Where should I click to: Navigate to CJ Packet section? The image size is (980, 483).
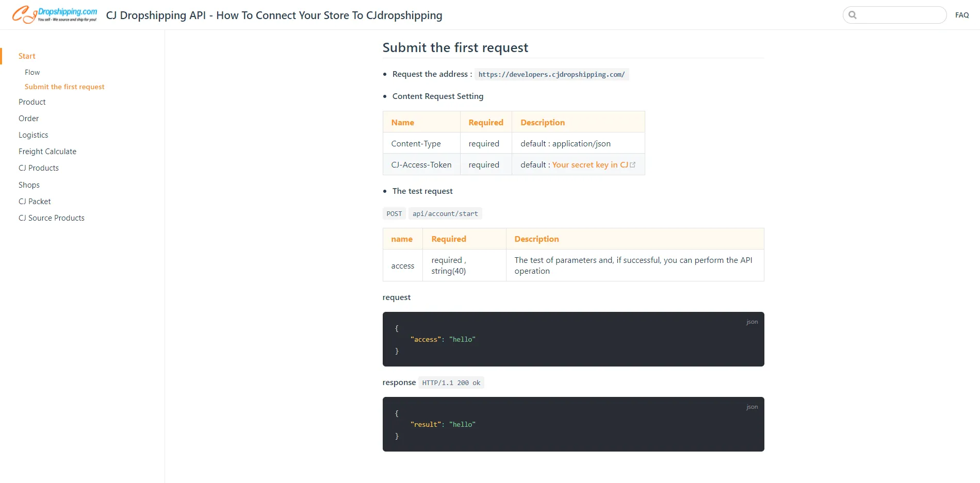[35, 202]
